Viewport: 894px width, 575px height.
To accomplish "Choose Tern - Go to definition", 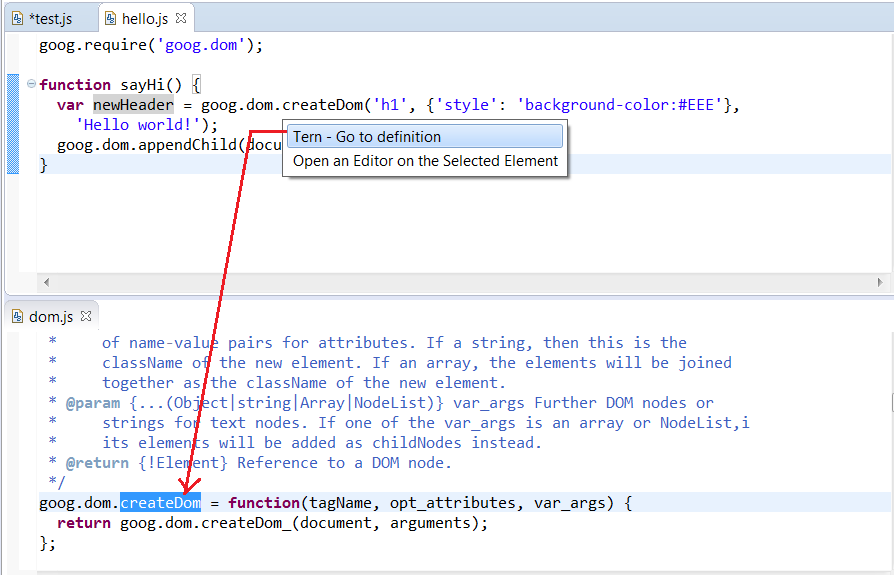I will (425, 137).
